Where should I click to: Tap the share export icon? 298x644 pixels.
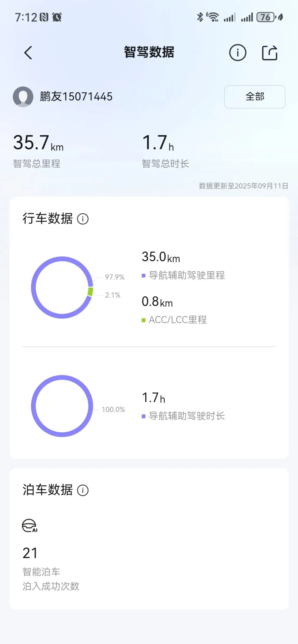pos(269,53)
